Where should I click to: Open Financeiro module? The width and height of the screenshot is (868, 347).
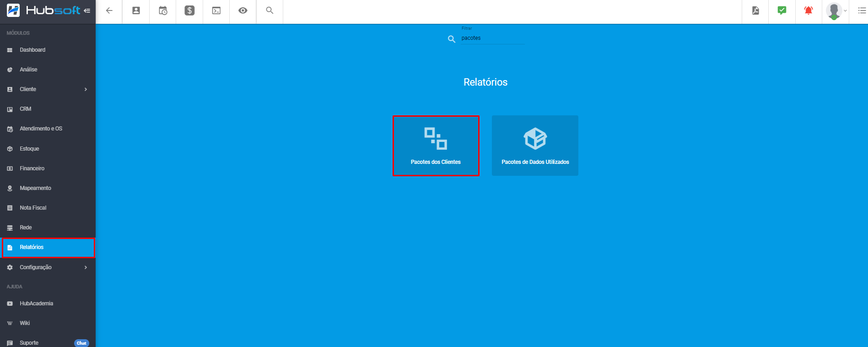click(48, 168)
